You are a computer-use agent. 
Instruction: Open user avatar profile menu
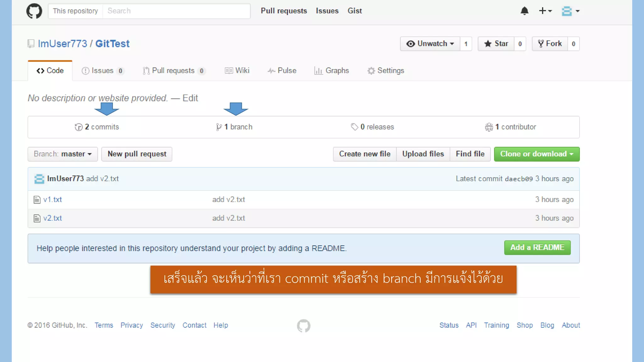tap(570, 11)
